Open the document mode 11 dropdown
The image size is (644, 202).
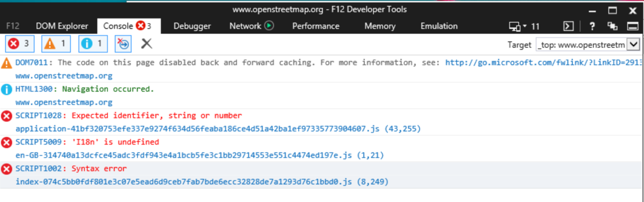[524, 26]
